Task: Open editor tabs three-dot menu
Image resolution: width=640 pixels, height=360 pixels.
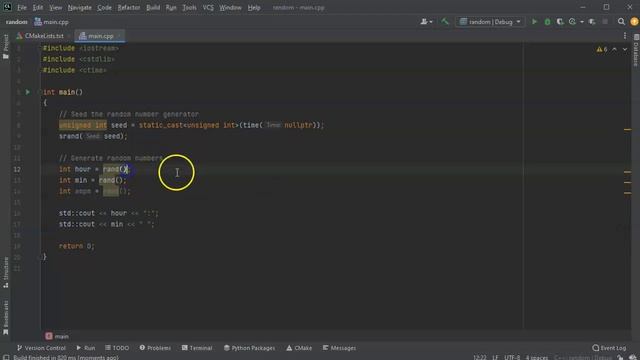Action: [x=625, y=36]
